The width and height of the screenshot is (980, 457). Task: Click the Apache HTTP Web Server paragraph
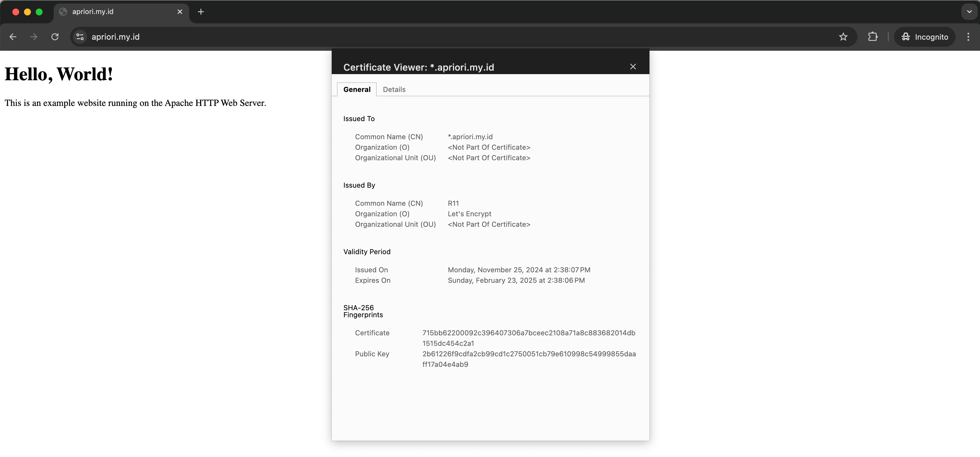point(135,103)
